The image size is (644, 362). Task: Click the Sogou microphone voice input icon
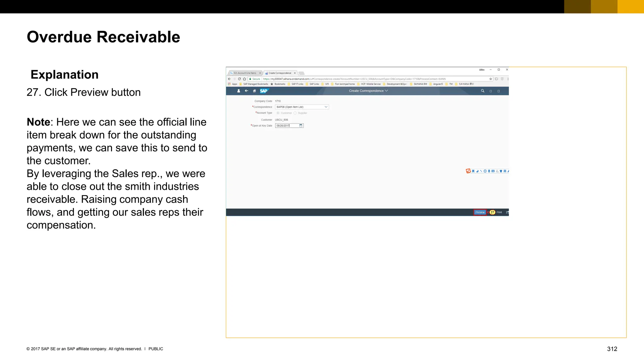click(489, 171)
